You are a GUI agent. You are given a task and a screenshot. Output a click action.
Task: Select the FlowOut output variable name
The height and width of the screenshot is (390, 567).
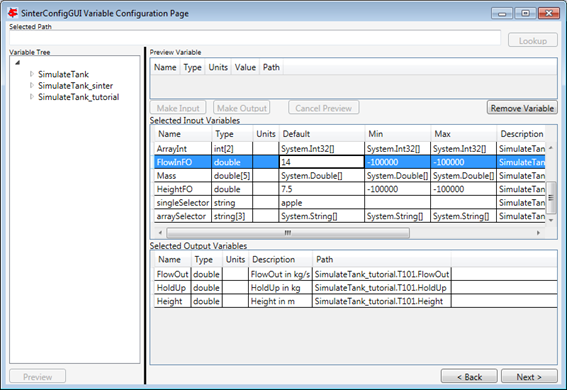pos(172,274)
